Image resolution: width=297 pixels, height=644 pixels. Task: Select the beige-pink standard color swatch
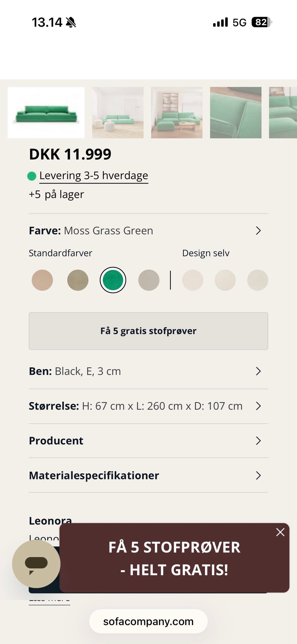point(42,280)
